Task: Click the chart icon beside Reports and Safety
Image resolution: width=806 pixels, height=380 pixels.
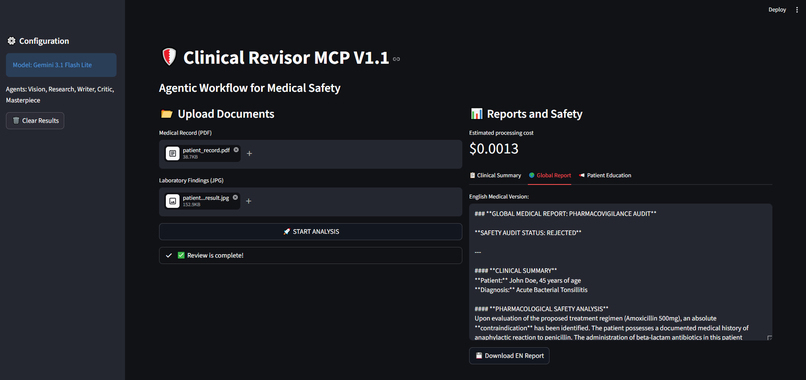Action: [x=477, y=114]
